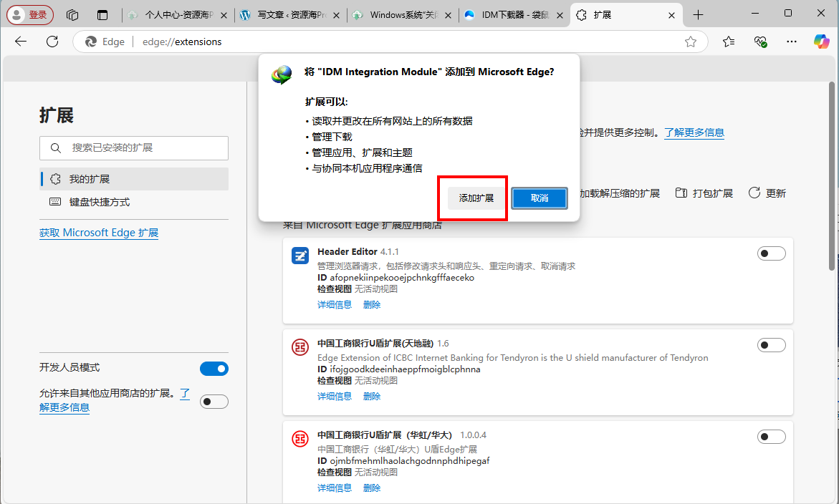
Task: Select 我的扩展 in the sidebar
Action: [x=134, y=179]
